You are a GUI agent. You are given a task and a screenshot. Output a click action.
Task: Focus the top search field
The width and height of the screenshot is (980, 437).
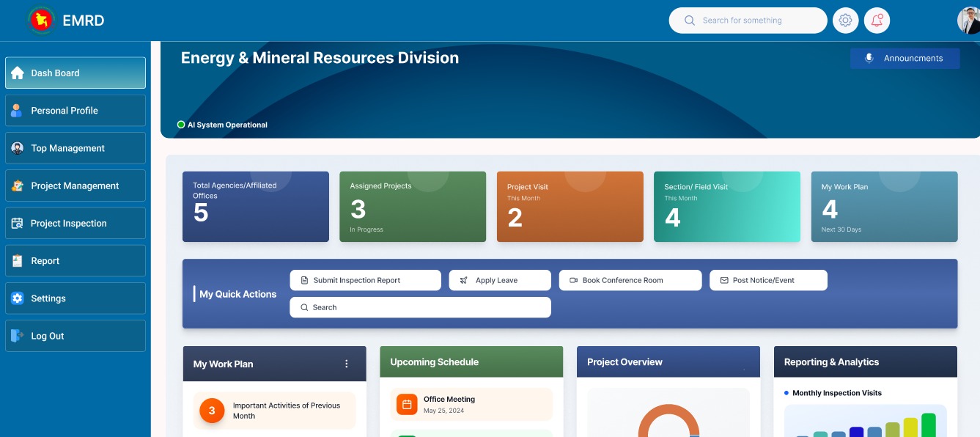click(748, 21)
